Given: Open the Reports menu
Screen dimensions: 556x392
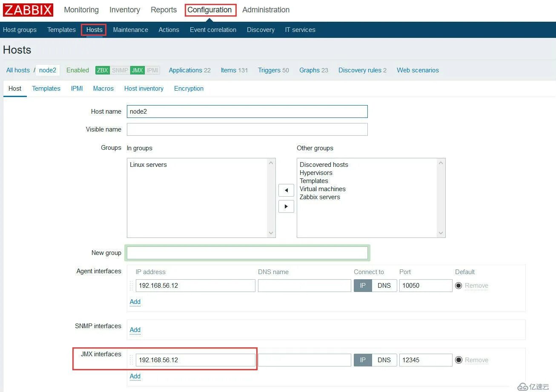Looking at the screenshot, I should point(163,10).
